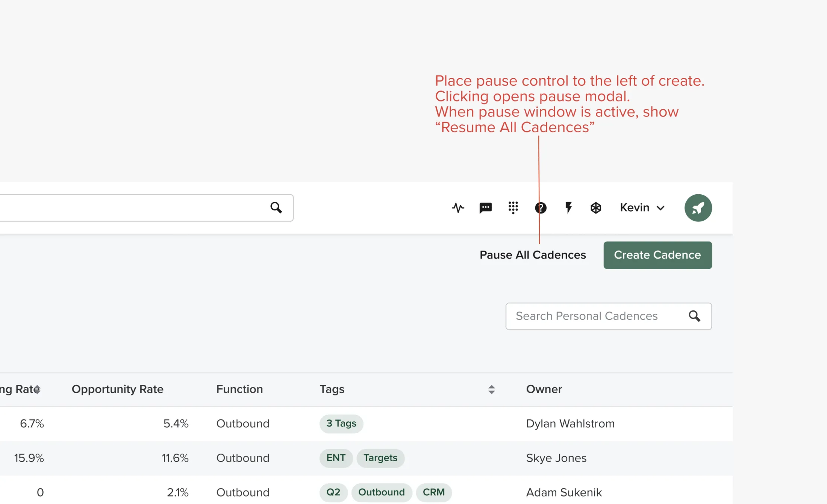Image resolution: width=827 pixels, height=504 pixels.
Task: Click the Search Personal Cadences magnifier icon
Action: pos(694,316)
